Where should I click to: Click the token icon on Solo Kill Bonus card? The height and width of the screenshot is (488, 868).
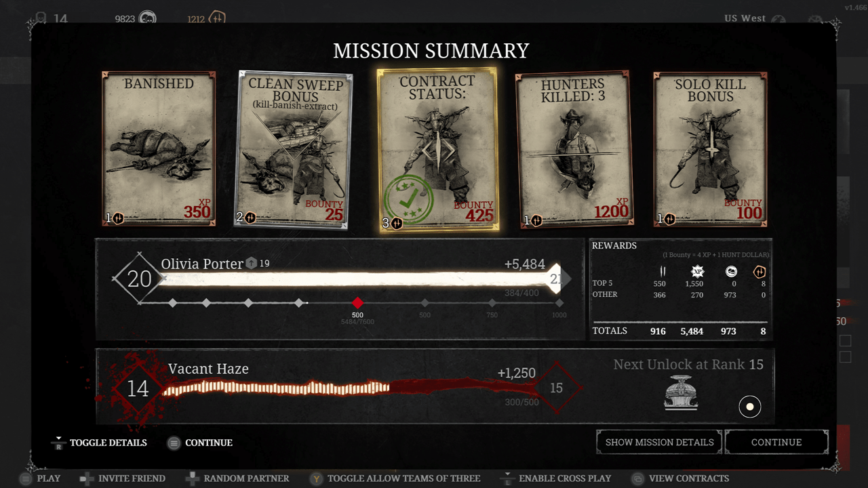(x=669, y=219)
